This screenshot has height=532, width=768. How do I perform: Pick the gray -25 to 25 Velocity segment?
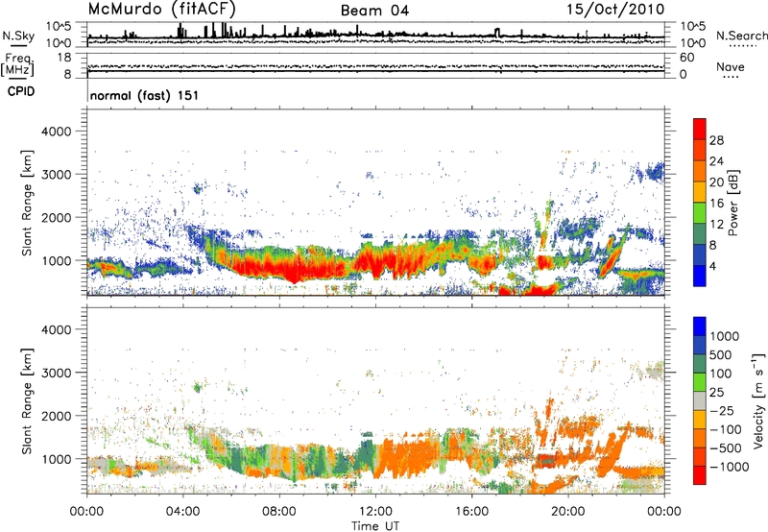(700, 401)
